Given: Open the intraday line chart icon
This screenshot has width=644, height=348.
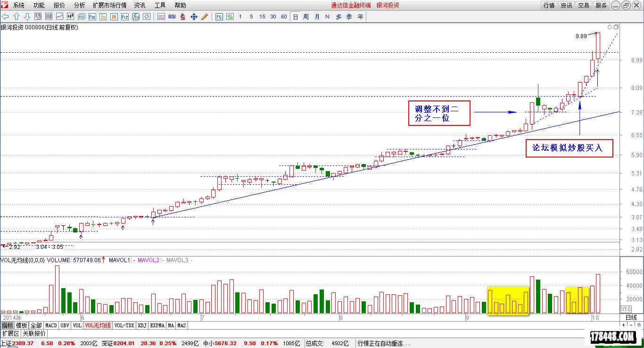Looking at the screenshot, I should click(x=59, y=17).
